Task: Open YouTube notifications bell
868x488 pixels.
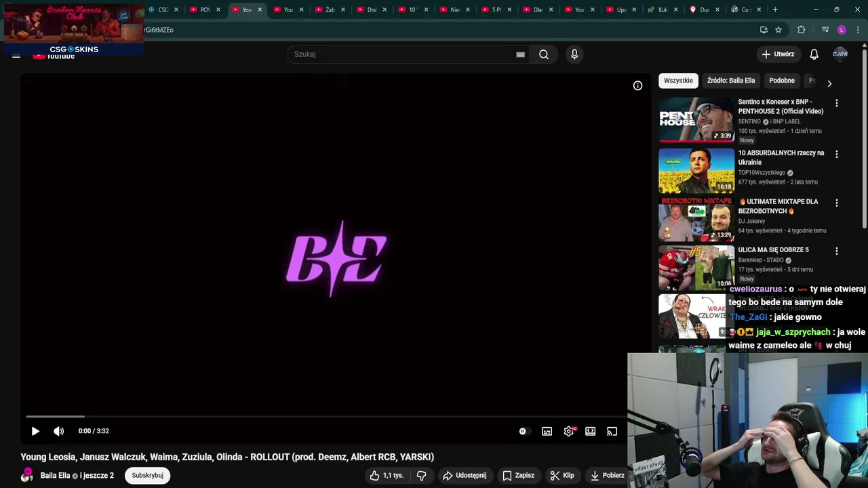Action: tap(814, 54)
